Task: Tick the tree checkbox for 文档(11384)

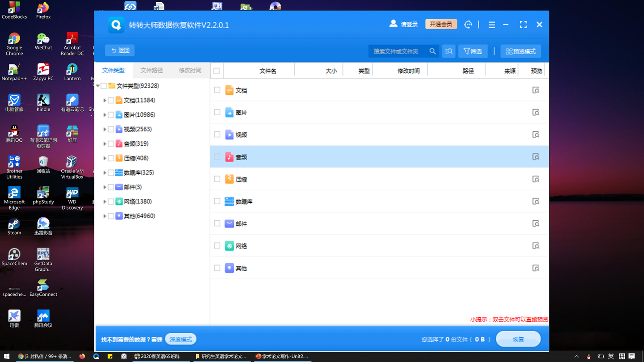Action: pos(111,101)
